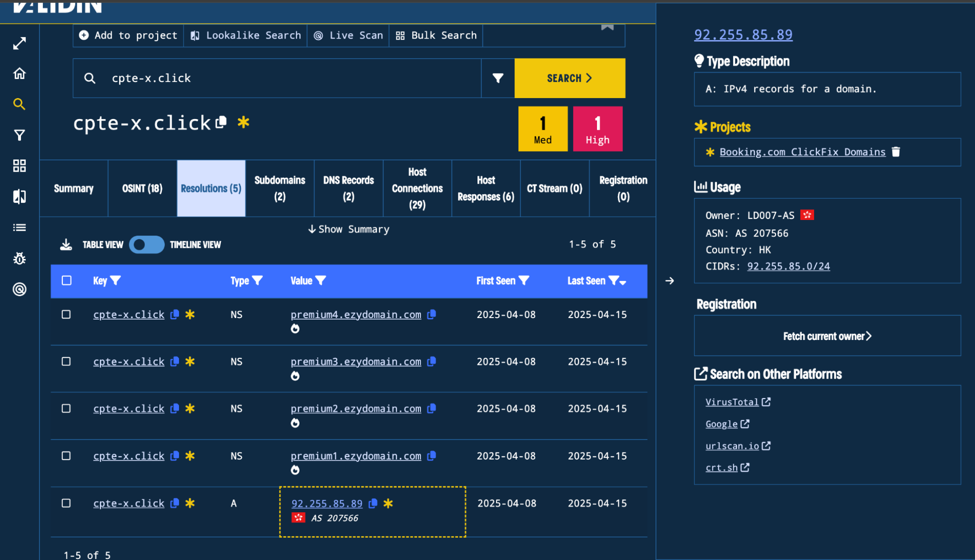Click the project star in the A record row key
Screen dimensions: 975x560
pyautogui.click(x=190, y=503)
